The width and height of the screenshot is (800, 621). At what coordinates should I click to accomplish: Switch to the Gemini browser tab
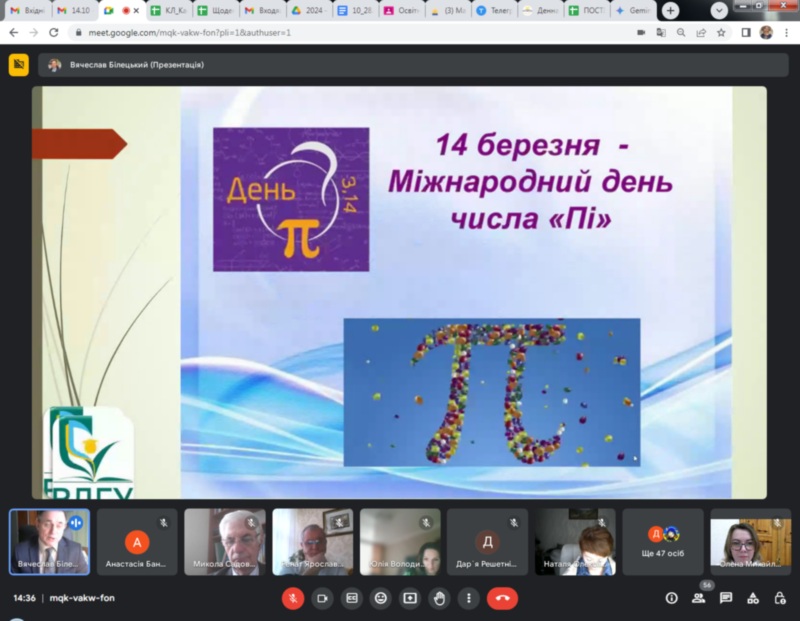click(632, 10)
